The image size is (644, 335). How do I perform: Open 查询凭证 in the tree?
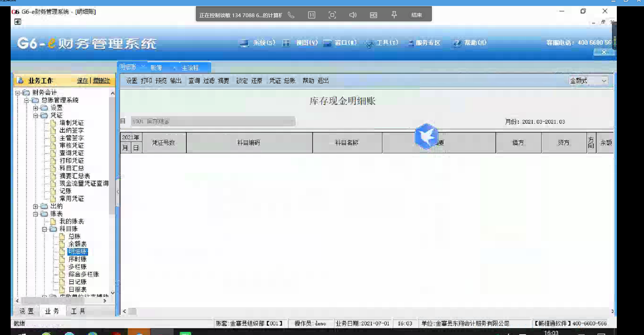[72, 153]
